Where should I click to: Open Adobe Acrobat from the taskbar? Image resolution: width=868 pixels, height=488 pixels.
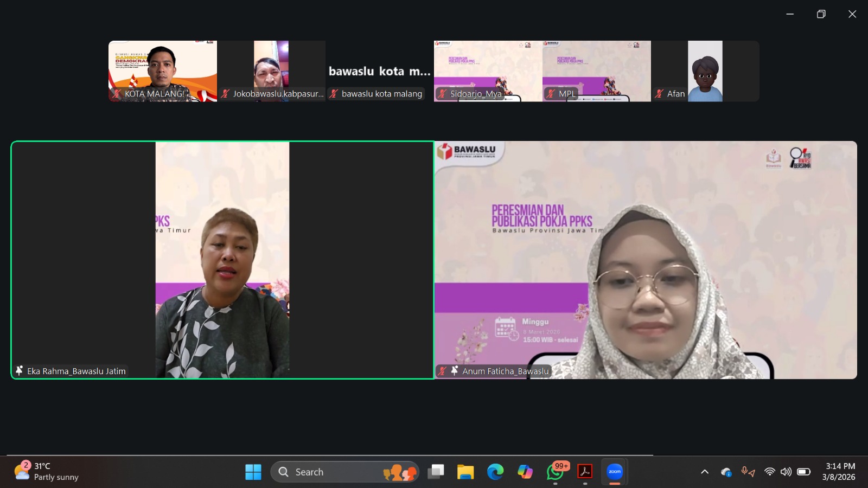click(x=585, y=472)
